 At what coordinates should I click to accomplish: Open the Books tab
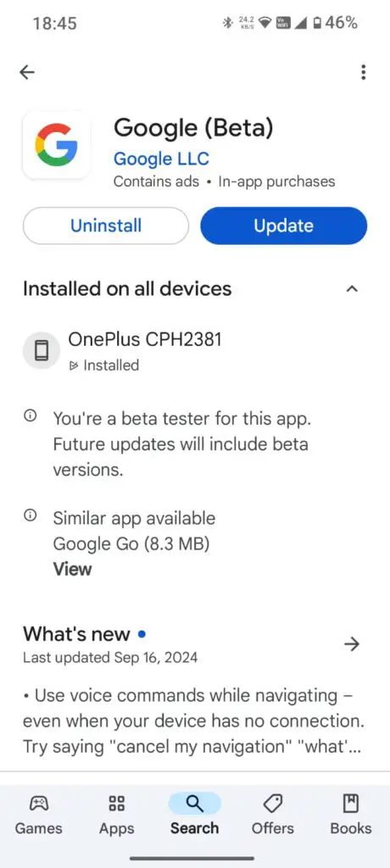pos(351,815)
